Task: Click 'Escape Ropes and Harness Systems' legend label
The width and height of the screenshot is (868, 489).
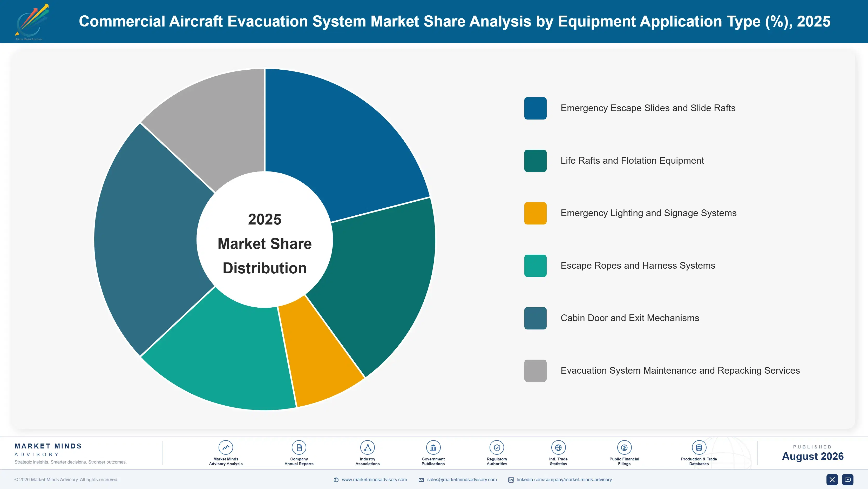Action: 638,266
